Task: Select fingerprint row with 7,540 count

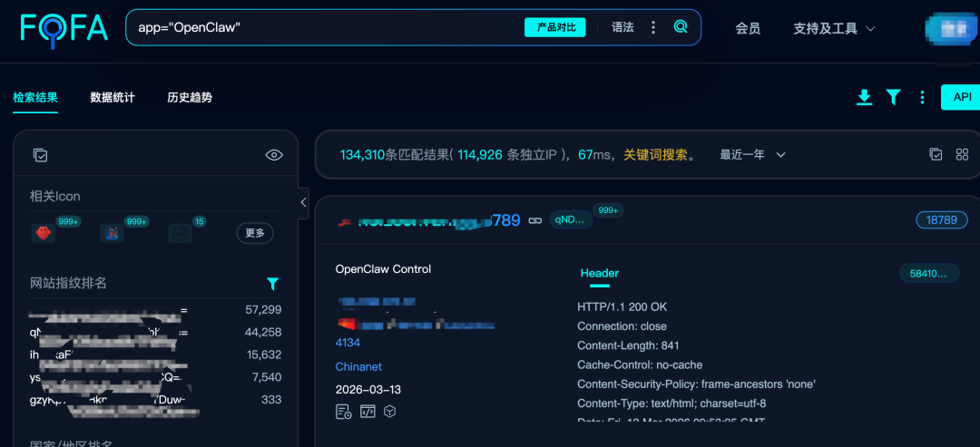Action: (x=156, y=377)
